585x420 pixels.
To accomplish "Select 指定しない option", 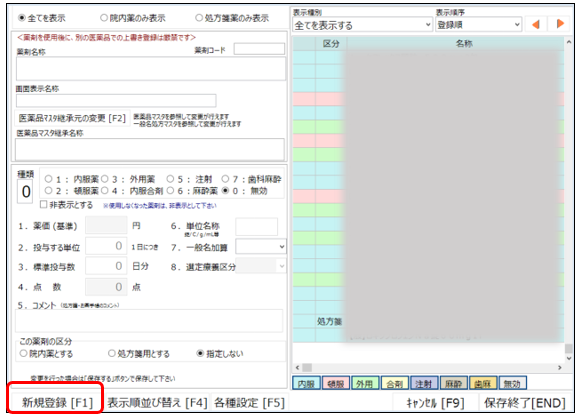I will point(200,353).
